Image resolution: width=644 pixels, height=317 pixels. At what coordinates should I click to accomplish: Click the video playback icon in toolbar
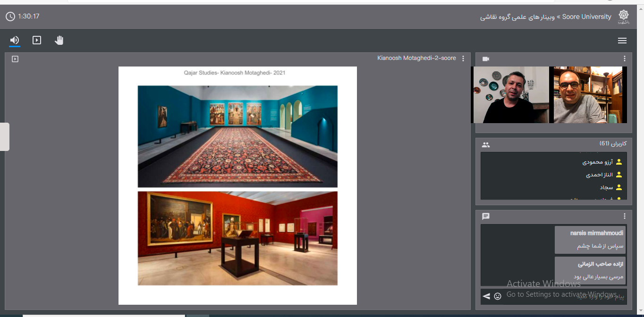point(37,40)
